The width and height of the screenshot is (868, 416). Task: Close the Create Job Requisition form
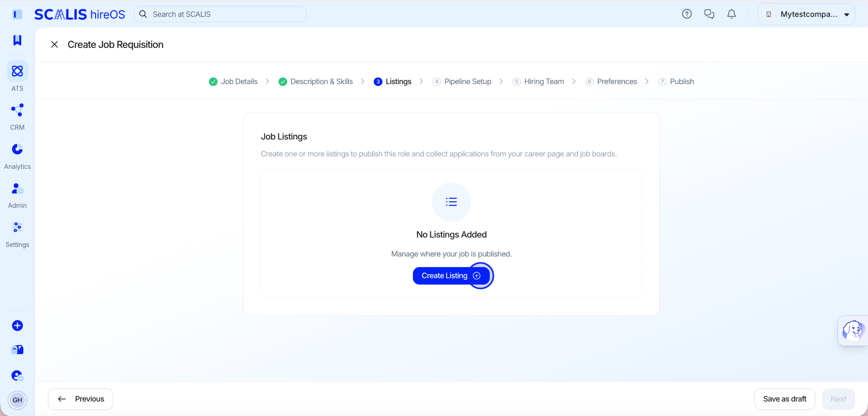(55, 45)
